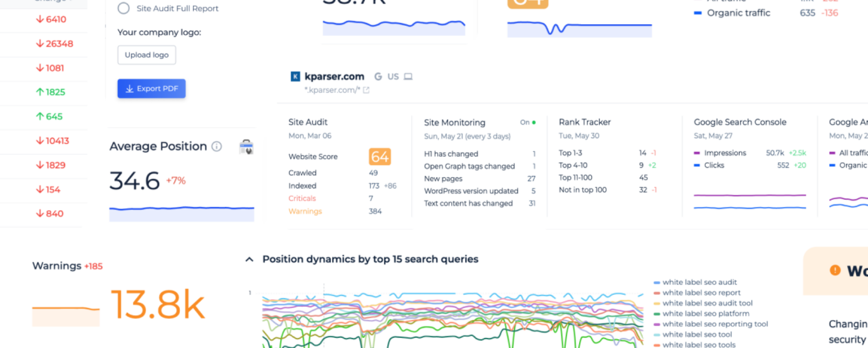Click the Average Position trend sparkline
The height and width of the screenshot is (348, 868).
coord(182,213)
